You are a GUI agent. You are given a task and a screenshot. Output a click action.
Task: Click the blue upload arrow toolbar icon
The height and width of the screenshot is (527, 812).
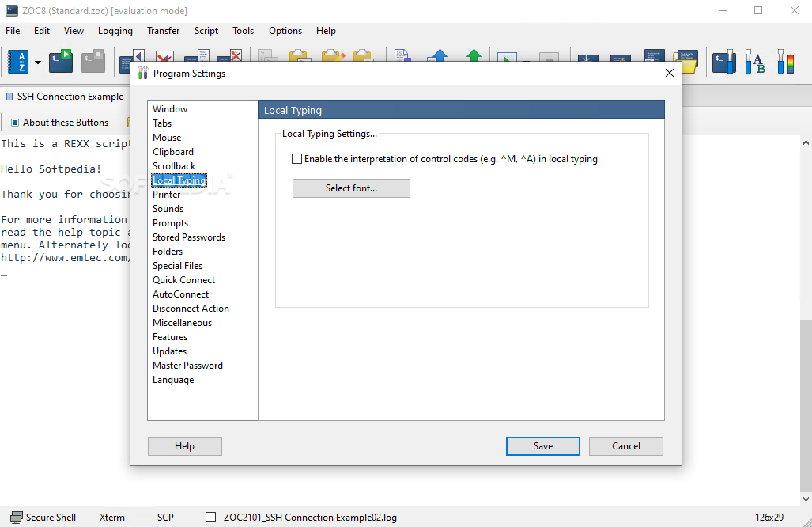[439, 55]
